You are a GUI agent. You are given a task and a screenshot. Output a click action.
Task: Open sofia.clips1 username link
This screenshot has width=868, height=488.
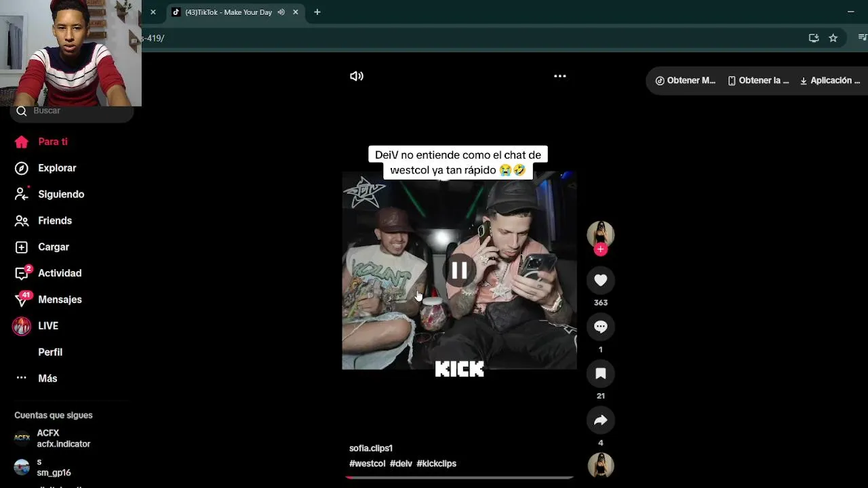(371, 448)
